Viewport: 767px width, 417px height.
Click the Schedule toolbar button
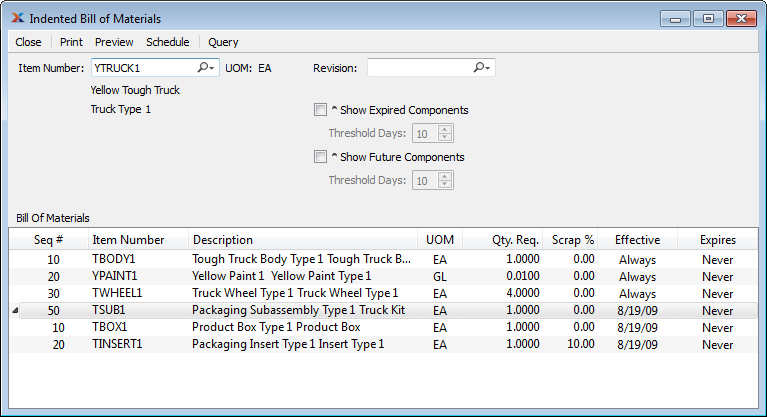[167, 42]
